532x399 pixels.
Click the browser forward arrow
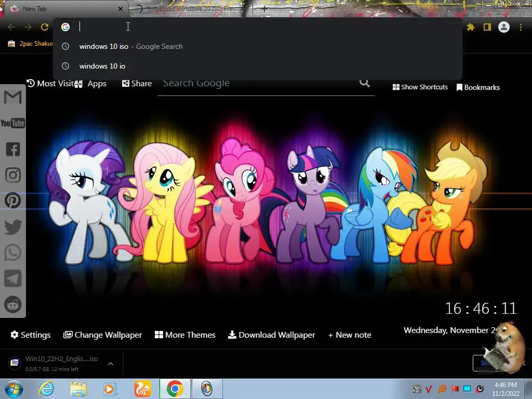pos(28,27)
